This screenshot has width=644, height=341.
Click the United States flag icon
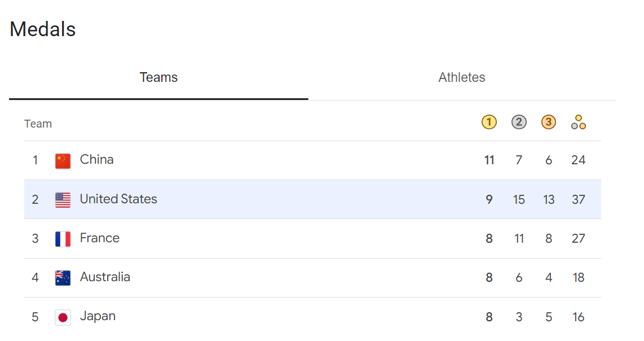pyautogui.click(x=63, y=200)
